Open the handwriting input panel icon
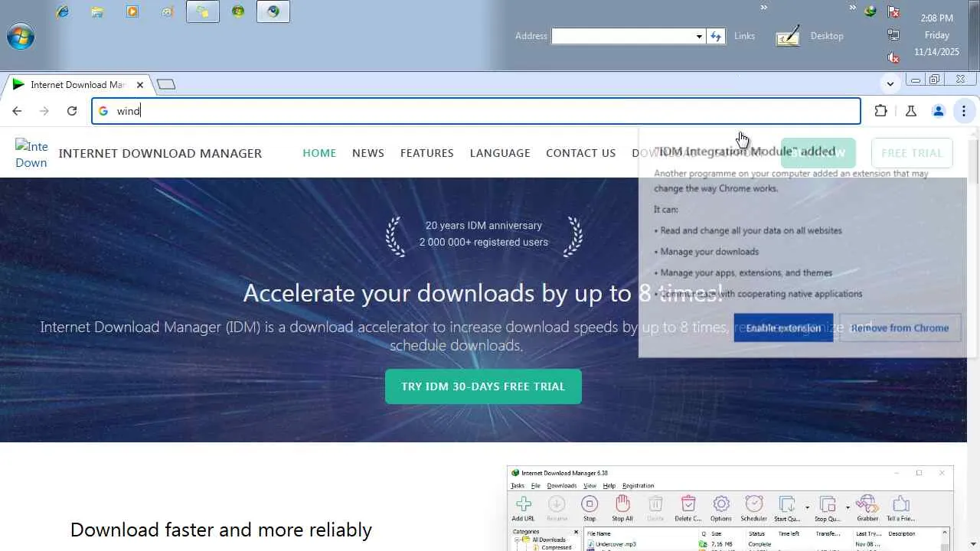This screenshot has width=980, height=551. pyautogui.click(x=788, y=36)
